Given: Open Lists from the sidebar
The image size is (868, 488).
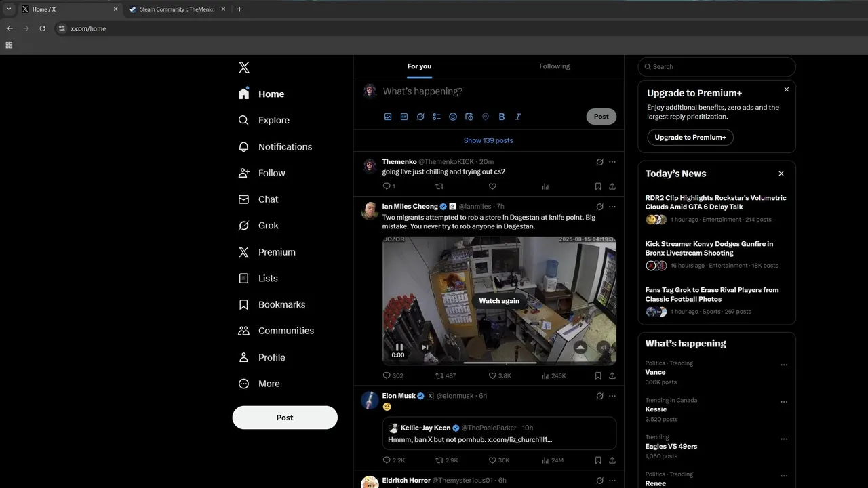Looking at the screenshot, I should [x=258, y=278].
